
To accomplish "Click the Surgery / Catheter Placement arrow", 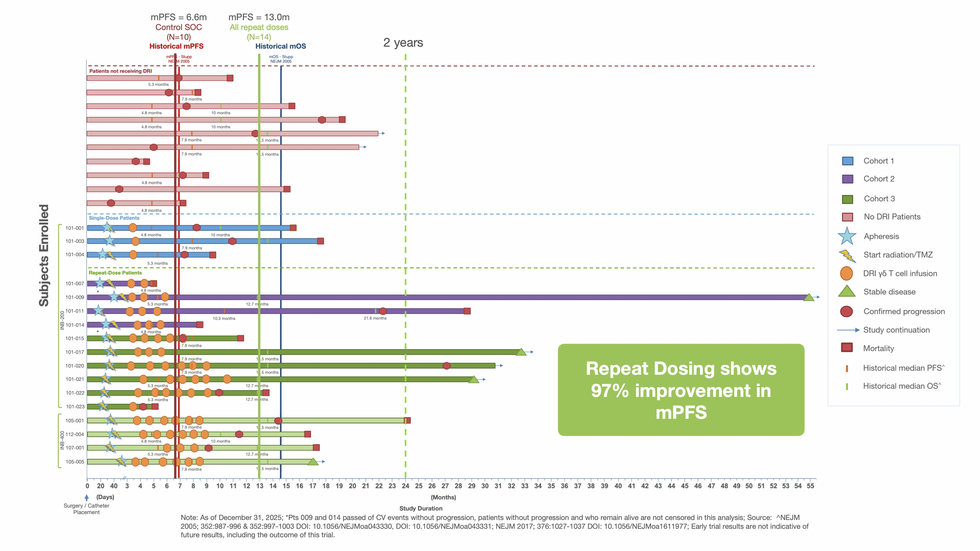I will coord(87,497).
